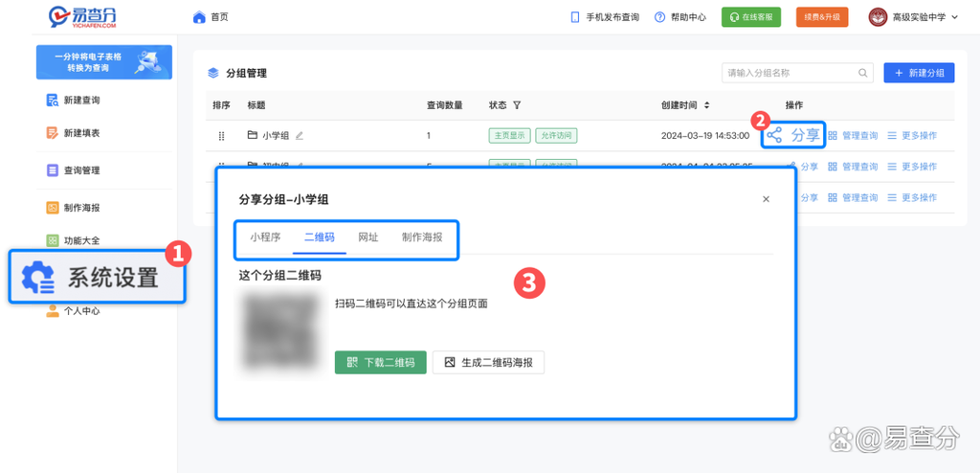Toggle 主页显示 tag in 小学组 row

[x=509, y=135]
